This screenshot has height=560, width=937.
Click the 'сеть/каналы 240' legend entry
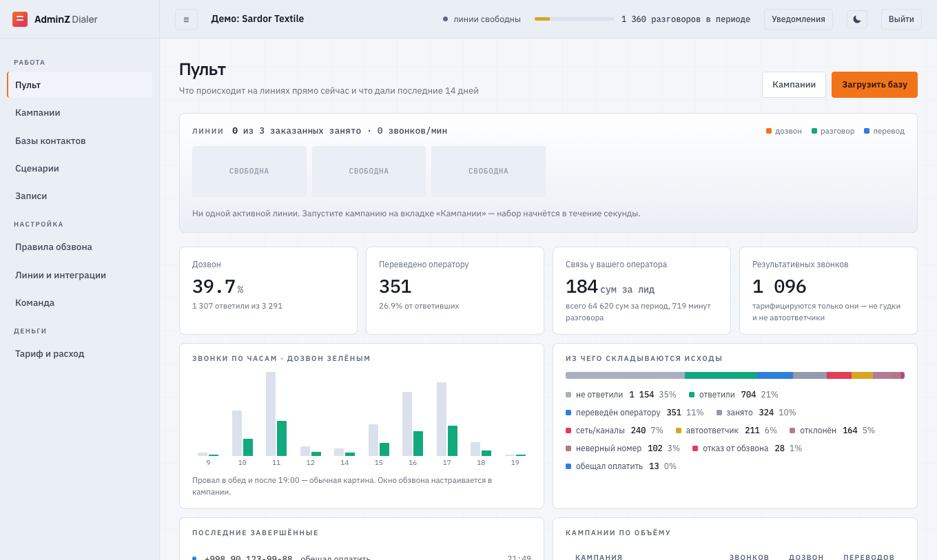(x=615, y=431)
